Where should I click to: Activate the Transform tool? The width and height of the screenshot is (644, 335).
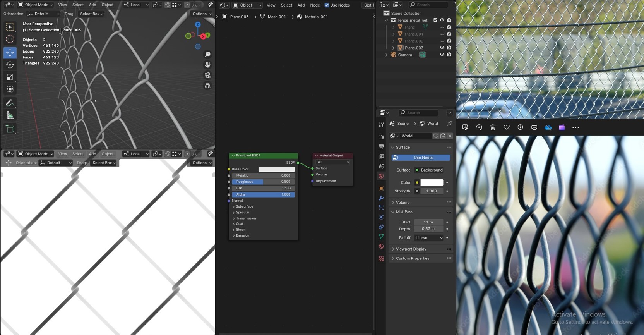pyautogui.click(x=10, y=89)
